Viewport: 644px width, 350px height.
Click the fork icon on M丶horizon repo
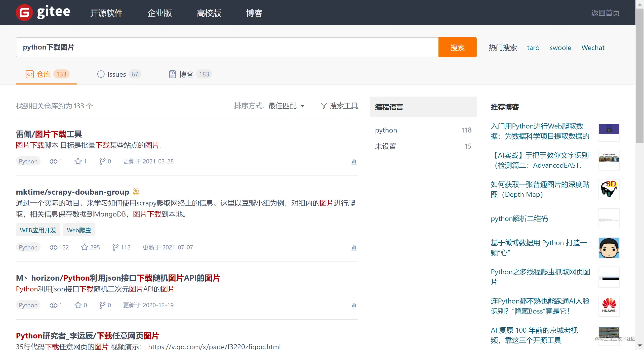102,305
